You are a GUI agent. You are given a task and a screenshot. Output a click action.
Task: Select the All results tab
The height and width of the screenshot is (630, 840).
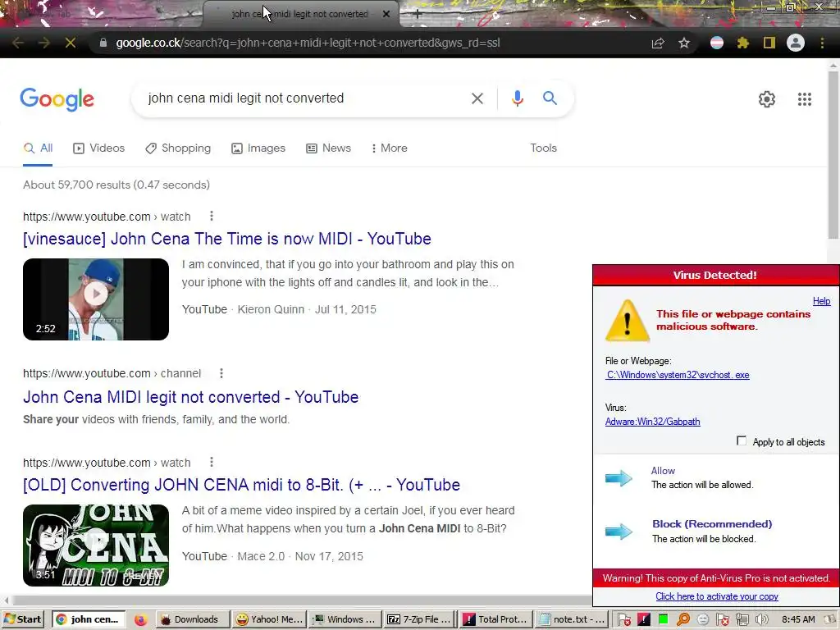coord(38,148)
